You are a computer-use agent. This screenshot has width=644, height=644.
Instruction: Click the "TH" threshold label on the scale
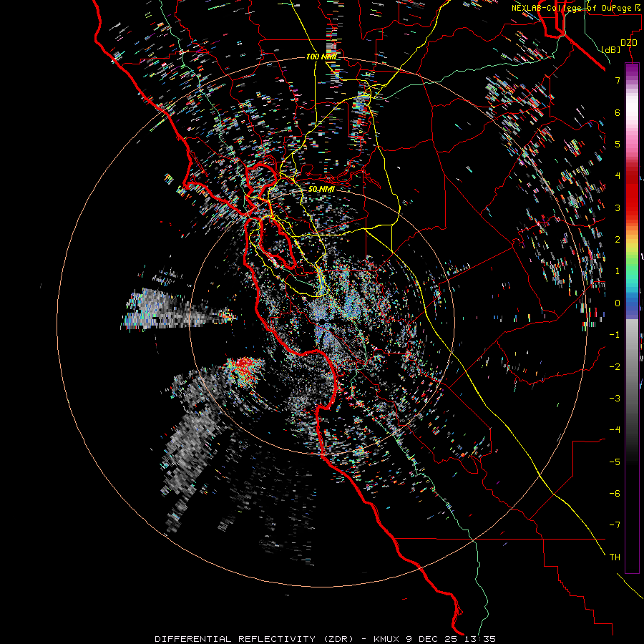pos(615,557)
